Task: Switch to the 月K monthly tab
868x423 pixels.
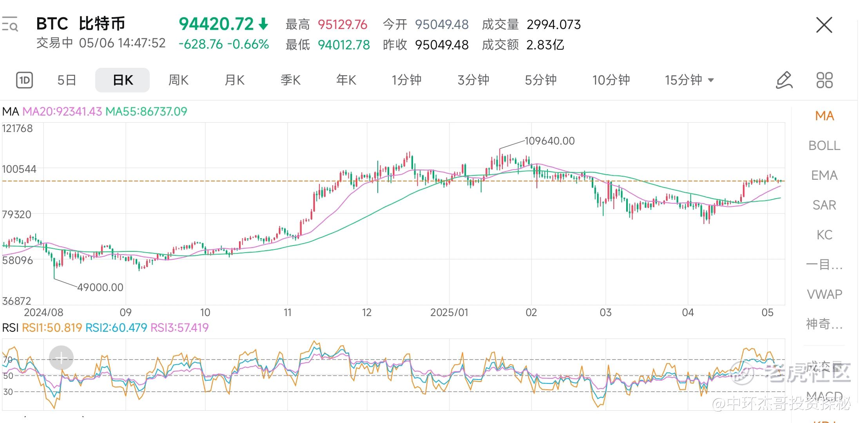Action: click(x=234, y=80)
